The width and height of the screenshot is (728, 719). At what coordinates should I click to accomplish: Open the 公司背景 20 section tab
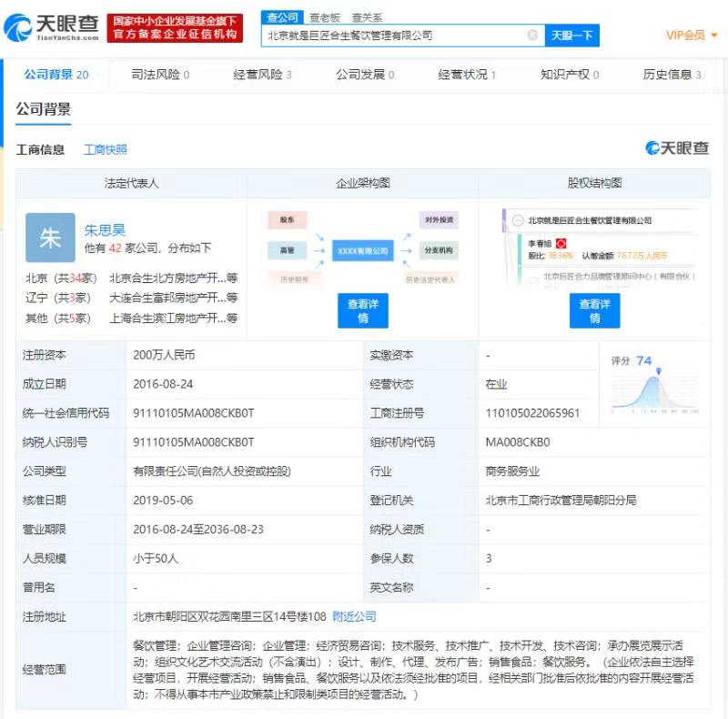56,75
